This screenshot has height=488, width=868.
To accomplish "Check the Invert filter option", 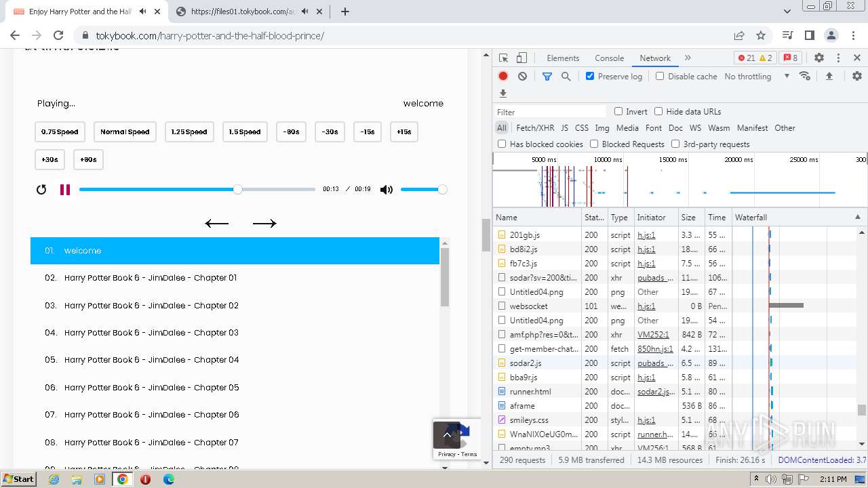I will pos(618,112).
